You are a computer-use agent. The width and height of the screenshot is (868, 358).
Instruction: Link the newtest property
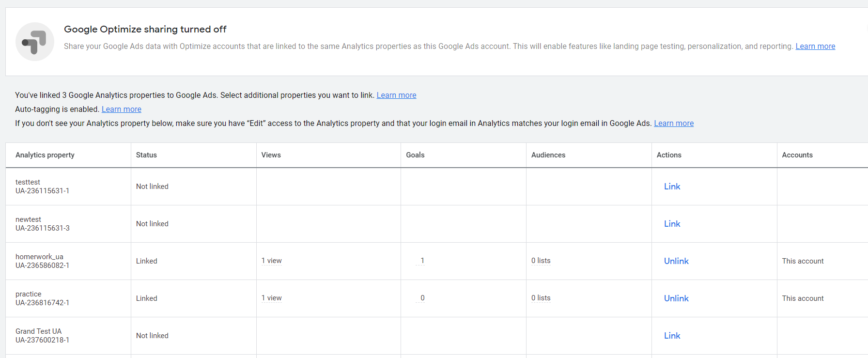[x=672, y=224]
